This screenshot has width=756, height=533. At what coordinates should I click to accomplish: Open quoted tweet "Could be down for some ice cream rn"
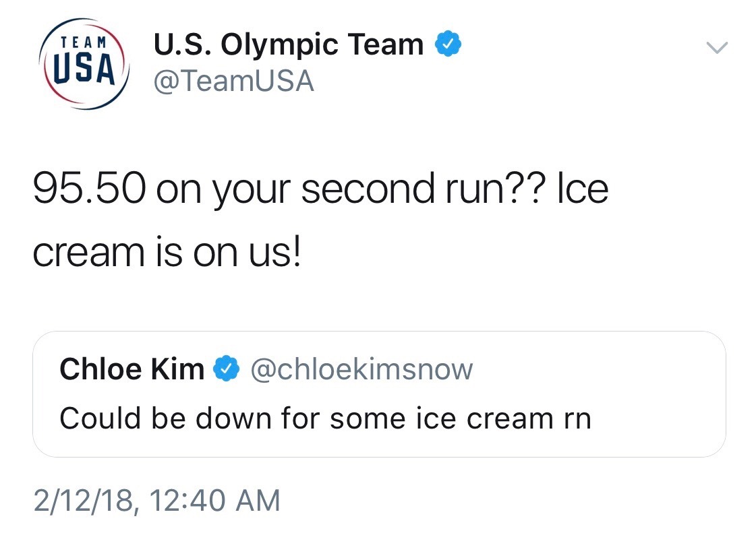click(325, 418)
